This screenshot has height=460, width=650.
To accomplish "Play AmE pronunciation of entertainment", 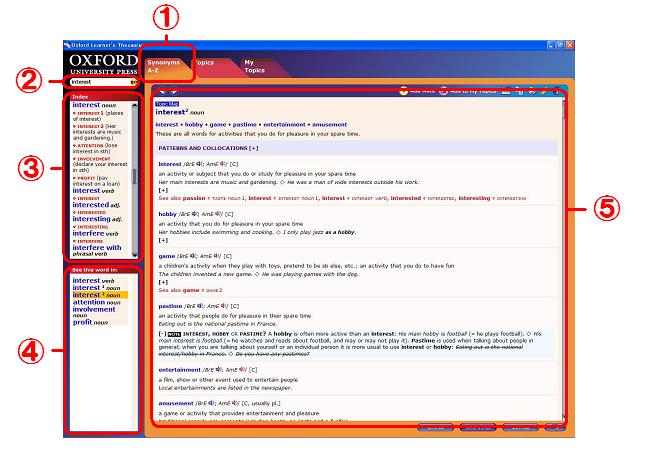I will [x=241, y=370].
